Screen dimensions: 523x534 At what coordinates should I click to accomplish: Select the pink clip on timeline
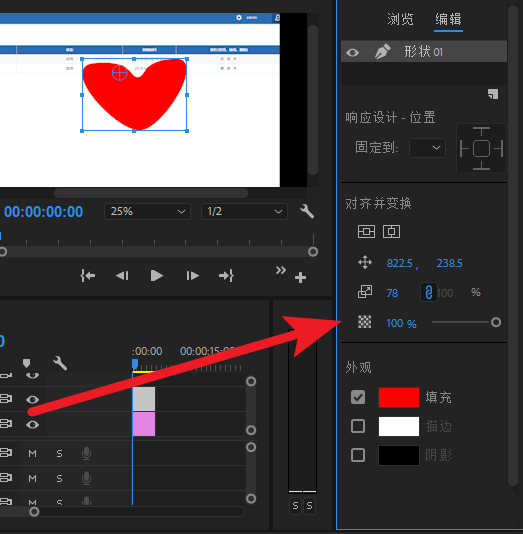[x=144, y=424]
